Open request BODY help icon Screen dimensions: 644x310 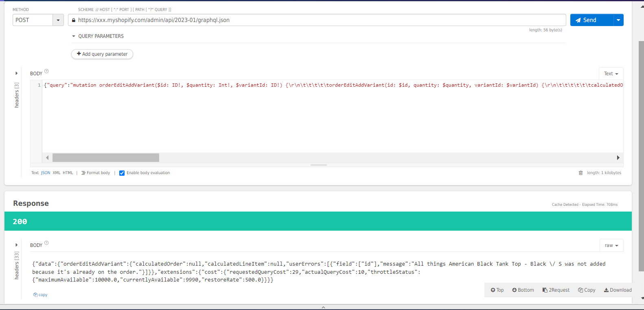46,71
